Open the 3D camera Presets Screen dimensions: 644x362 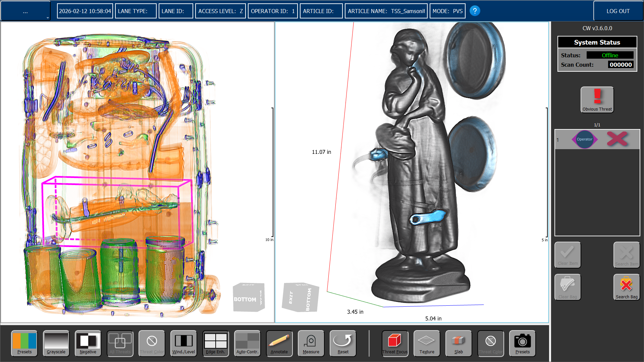tap(522, 343)
